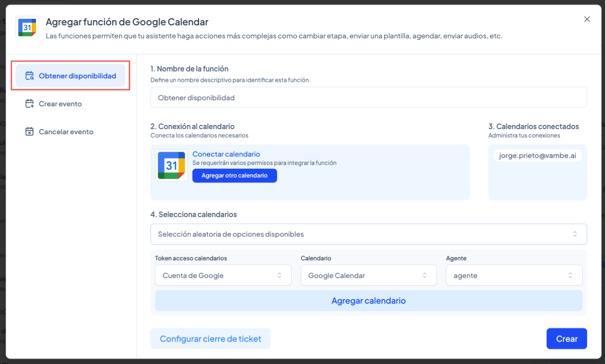The height and width of the screenshot is (364, 605).
Task: Click the Cancelar evento calendar-x icon
Action: (29, 132)
